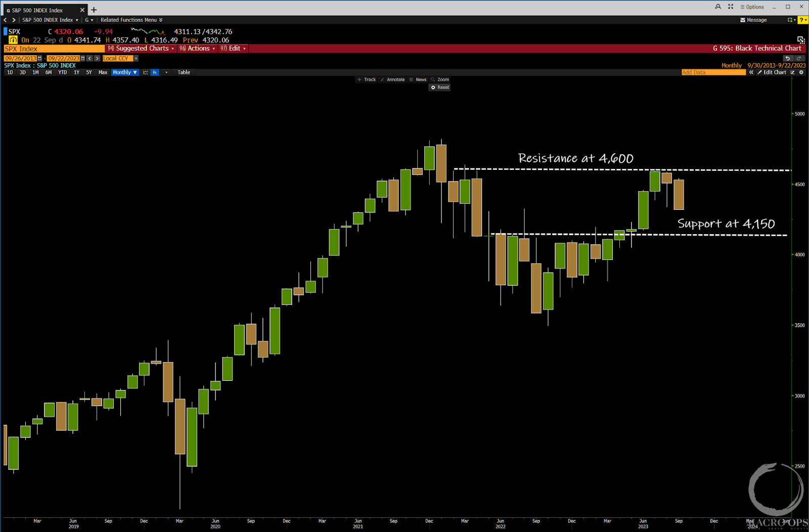The image size is (809, 532).
Task: Open chart settings gear icon
Action: [x=801, y=72]
